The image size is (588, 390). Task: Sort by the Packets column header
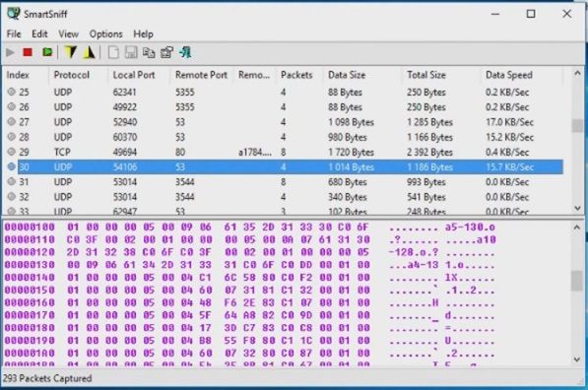click(x=299, y=75)
